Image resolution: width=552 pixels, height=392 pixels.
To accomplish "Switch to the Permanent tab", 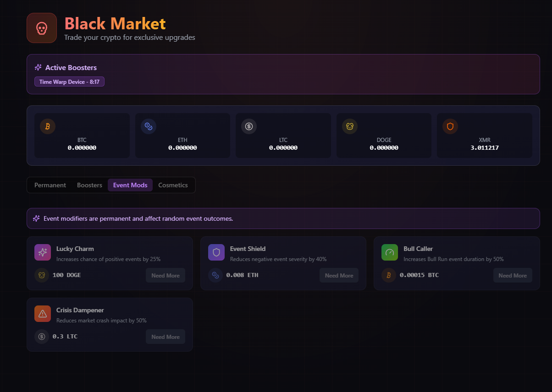I will click(50, 185).
